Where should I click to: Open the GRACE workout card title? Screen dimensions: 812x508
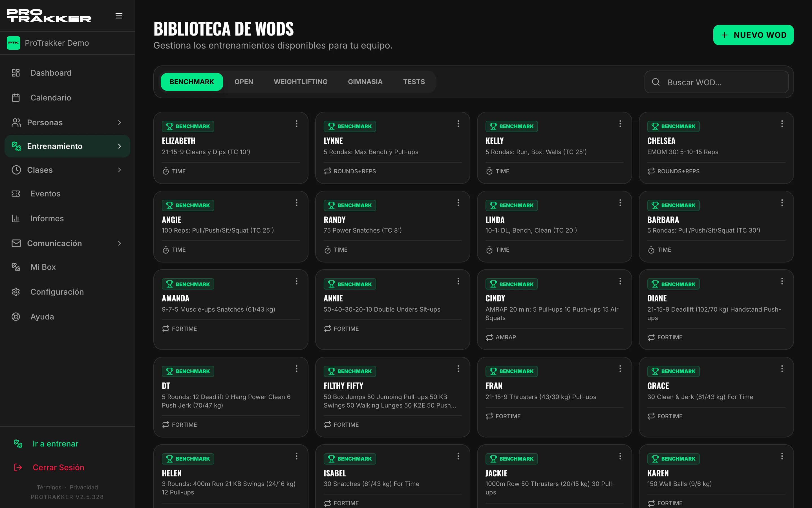(658, 386)
